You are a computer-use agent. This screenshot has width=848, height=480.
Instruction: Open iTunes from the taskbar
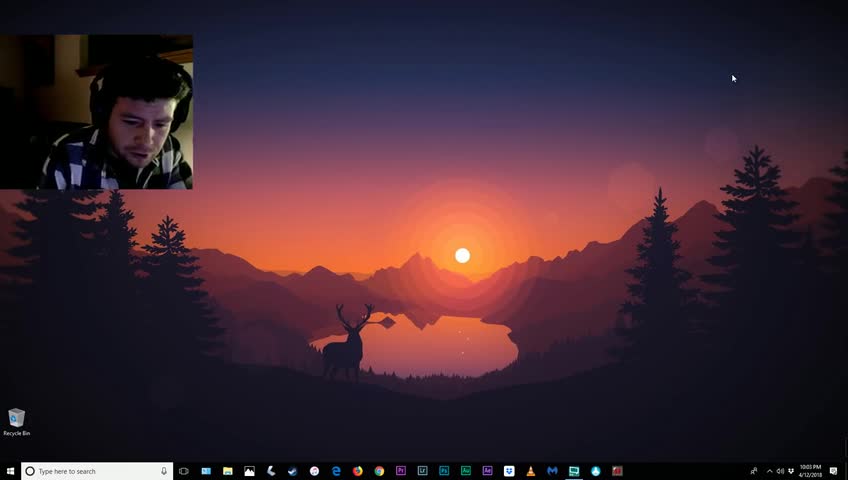coord(314,471)
